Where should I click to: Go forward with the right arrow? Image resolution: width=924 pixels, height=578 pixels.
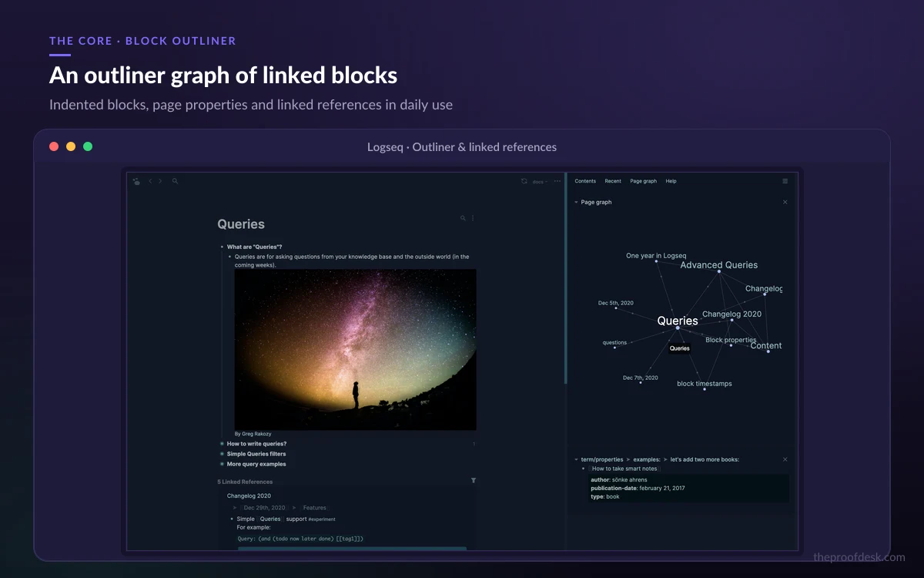160,181
